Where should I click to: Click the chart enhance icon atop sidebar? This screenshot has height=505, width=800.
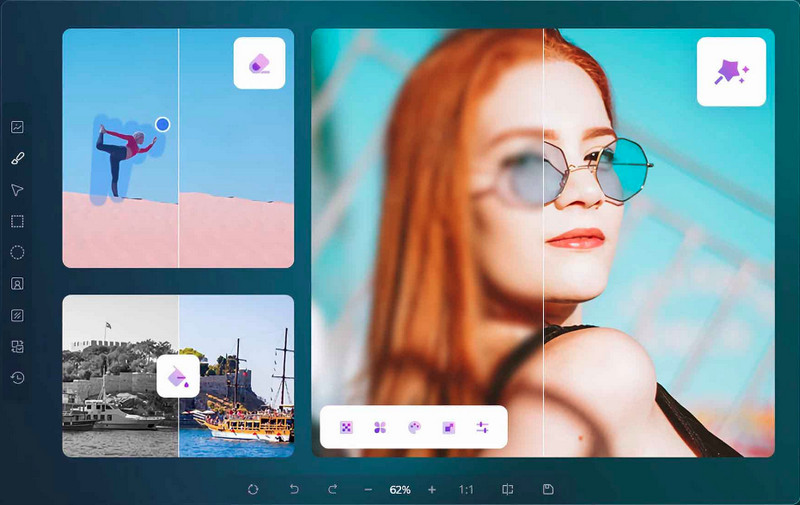[x=17, y=127]
